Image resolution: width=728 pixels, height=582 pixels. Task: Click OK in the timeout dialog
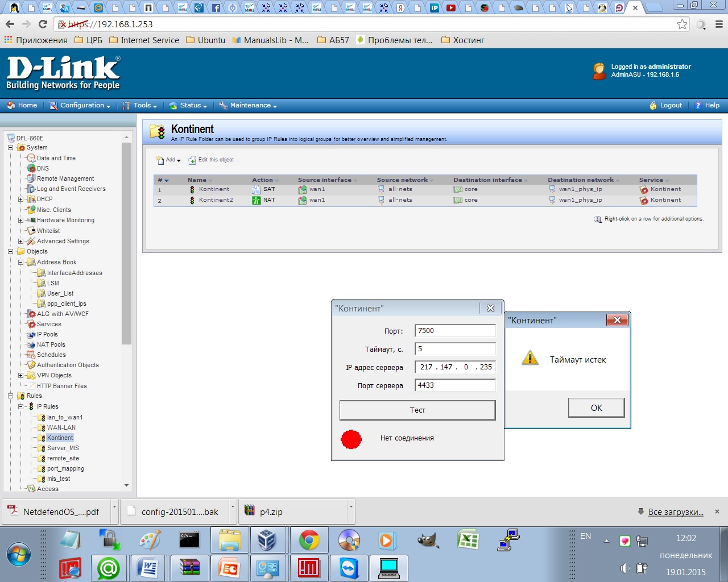point(596,408)
